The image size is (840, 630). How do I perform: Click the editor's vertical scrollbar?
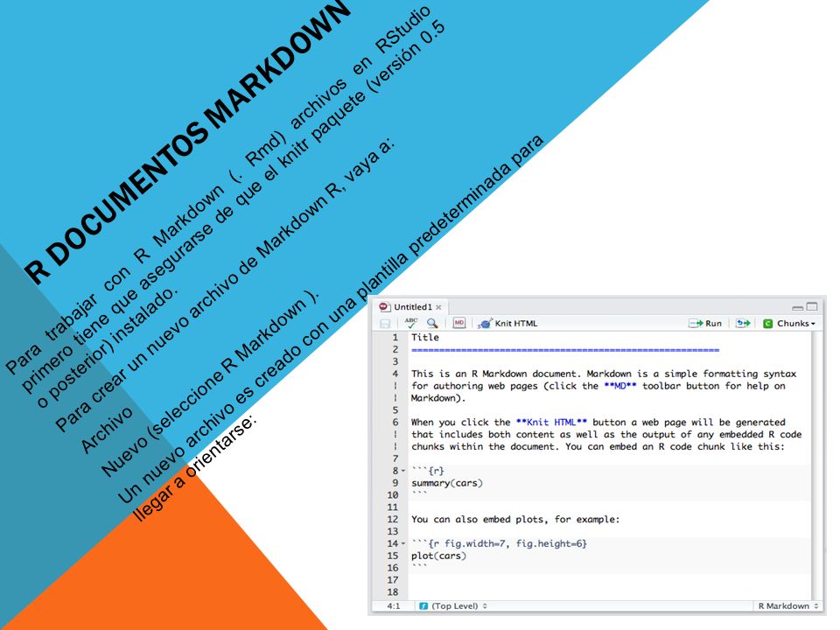click(816, 465)
